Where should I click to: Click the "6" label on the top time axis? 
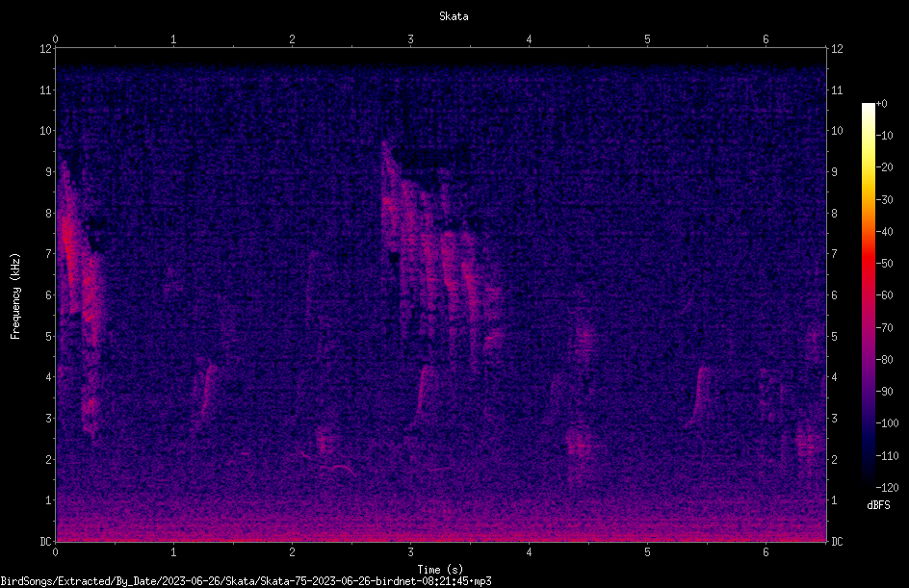pos(766,39)
